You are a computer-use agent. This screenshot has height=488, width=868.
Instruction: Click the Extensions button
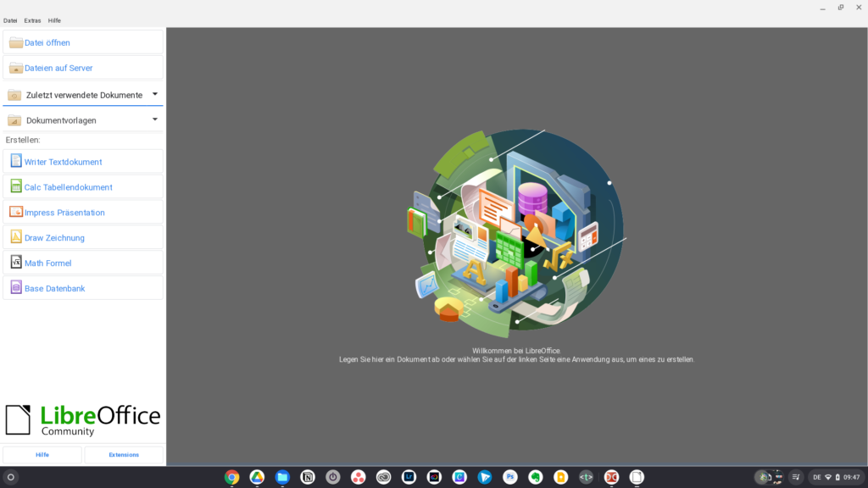[x=124, y=455]
